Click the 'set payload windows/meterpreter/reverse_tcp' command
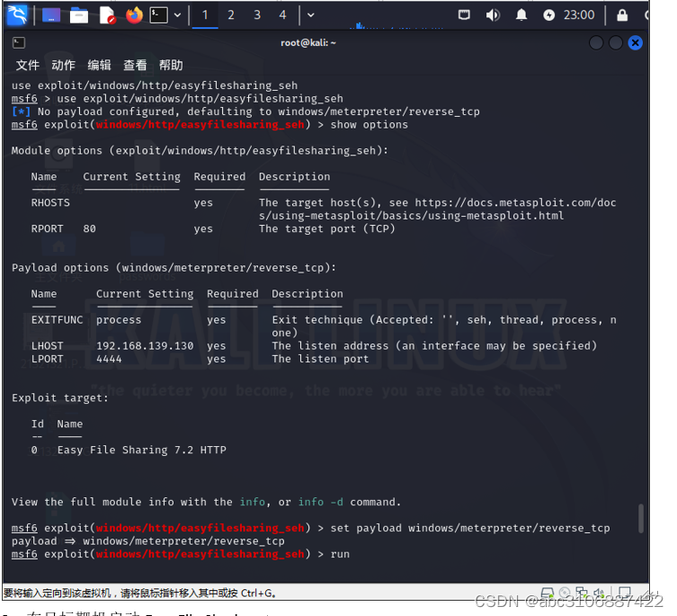 coord(470,528)
